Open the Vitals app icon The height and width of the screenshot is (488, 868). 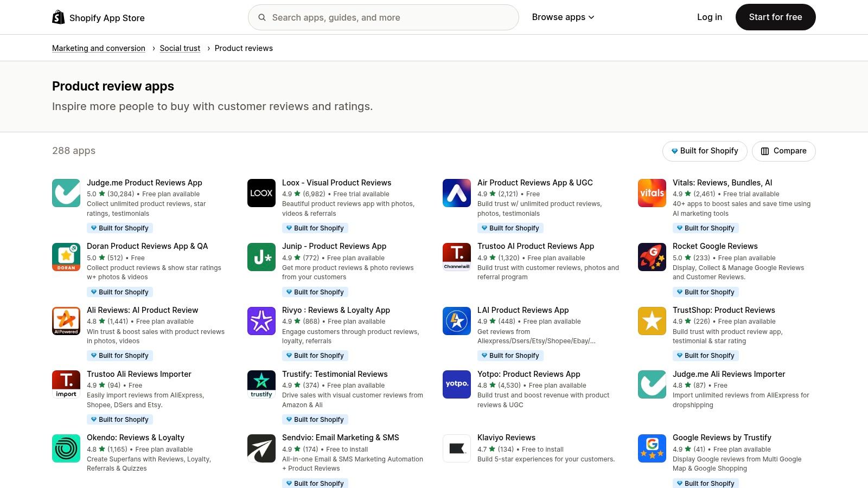coord(652,193)
